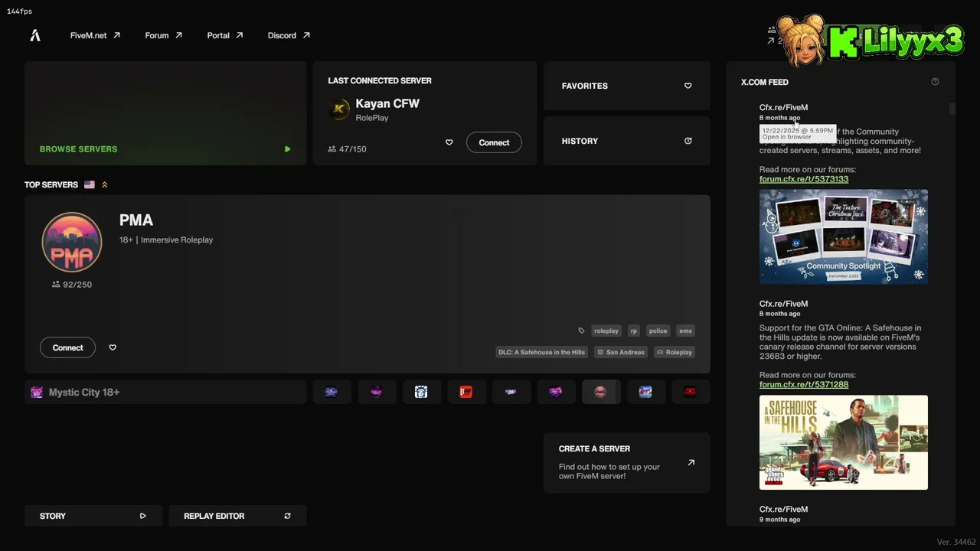This screenshot has height=551, width=980.
Task: Open the Community Spotlight image
Action: [844, 236]
